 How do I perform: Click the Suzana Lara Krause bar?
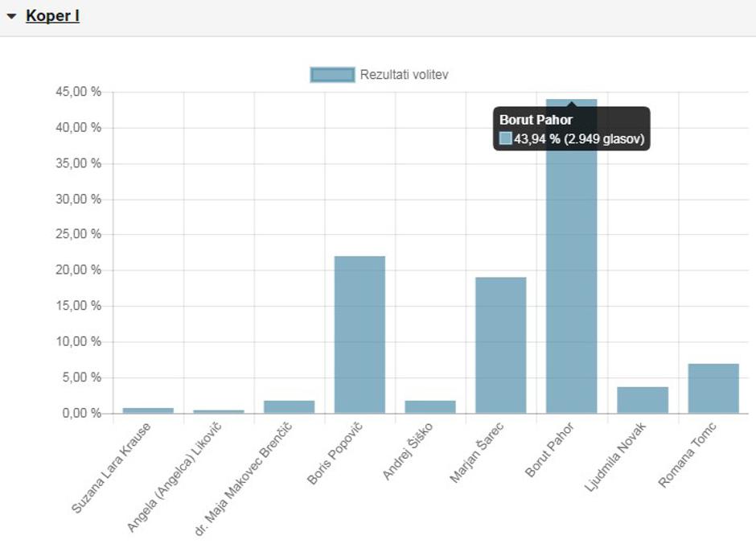148,410
